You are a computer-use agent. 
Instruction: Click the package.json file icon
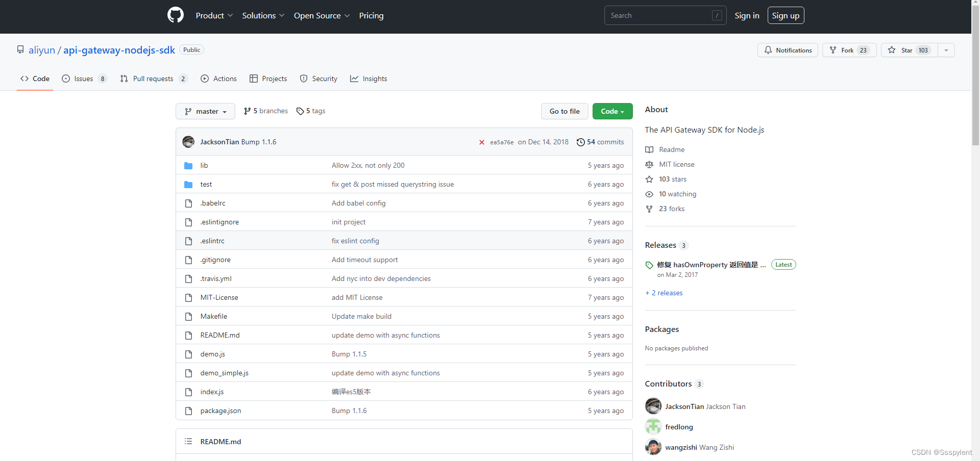188,411
